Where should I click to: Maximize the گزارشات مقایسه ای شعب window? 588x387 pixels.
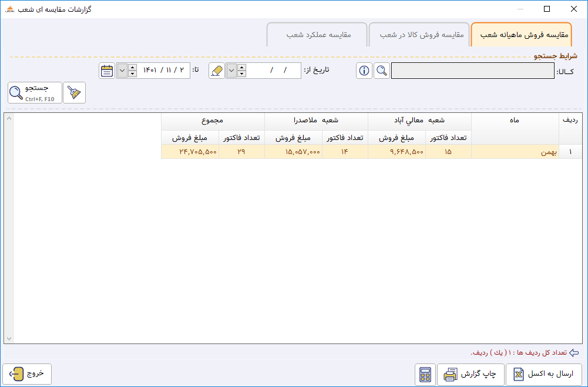coord(547,9)
